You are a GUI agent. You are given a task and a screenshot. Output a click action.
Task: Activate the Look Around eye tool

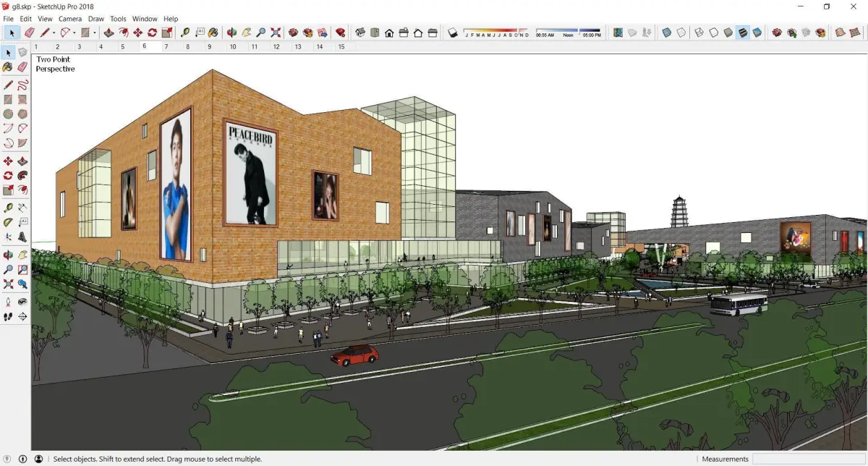click(x=22, y=301)
